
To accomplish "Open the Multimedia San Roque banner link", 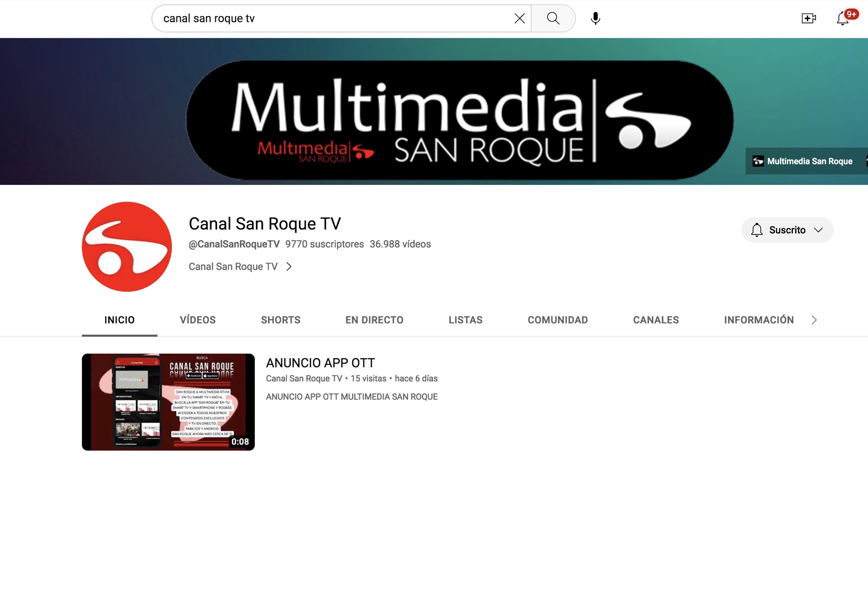I will 803,161.
